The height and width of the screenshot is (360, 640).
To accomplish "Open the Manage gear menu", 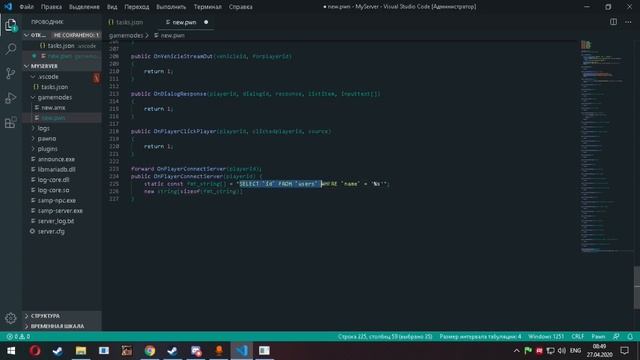I will tap(11, 318).
